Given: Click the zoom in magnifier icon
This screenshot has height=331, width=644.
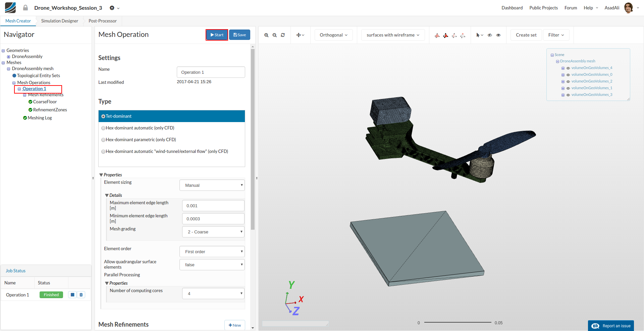Looking at the screenshot, I should click(266, 35).
